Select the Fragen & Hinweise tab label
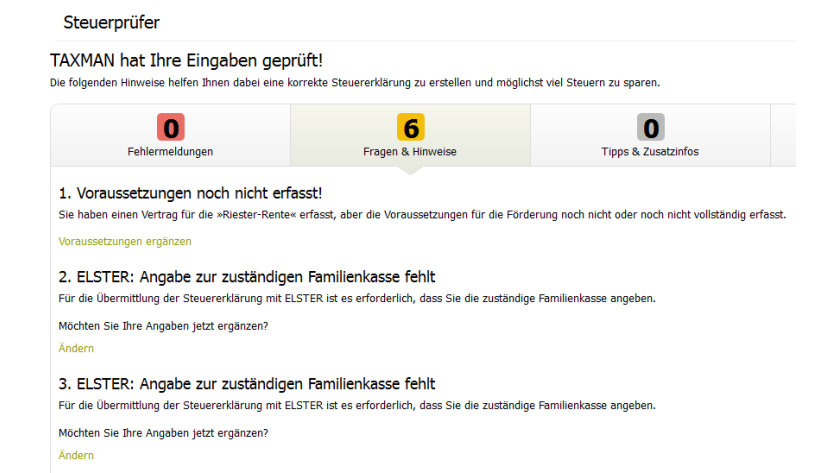The height and width of the screenshot is (473, 840). point(410,151)
